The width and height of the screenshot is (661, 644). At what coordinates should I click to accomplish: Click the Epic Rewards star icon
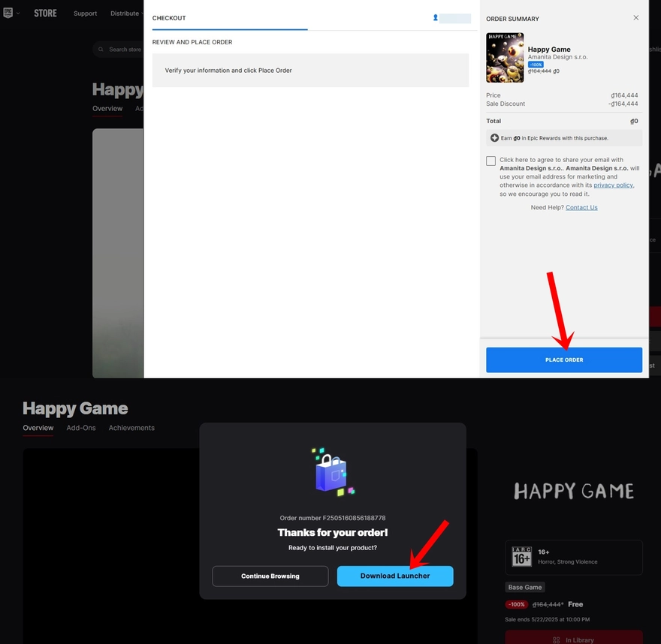(494, 138)
